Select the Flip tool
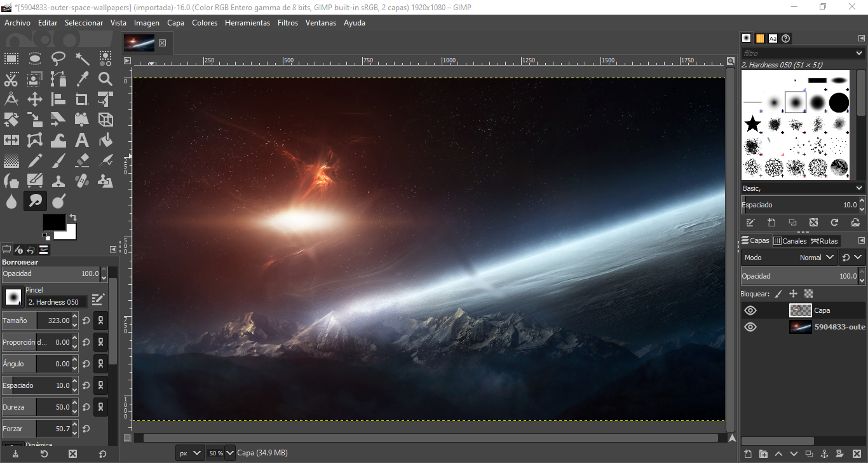 11,140
